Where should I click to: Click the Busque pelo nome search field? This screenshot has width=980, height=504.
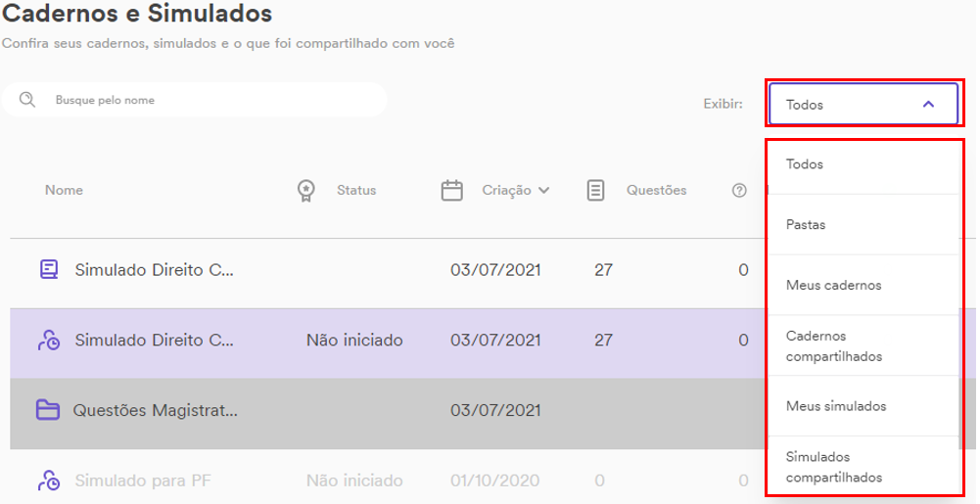pyautogui.click(x=195, y=100)
